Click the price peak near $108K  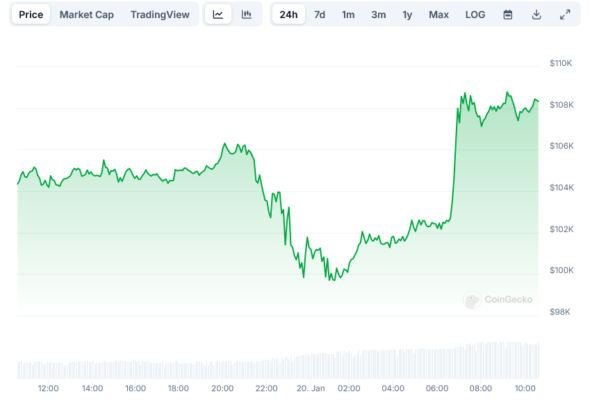coord(508,94)
